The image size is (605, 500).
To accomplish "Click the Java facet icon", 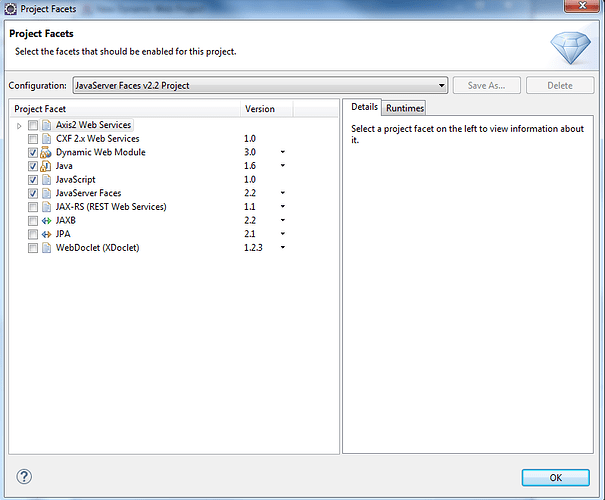I will (46, 166).
